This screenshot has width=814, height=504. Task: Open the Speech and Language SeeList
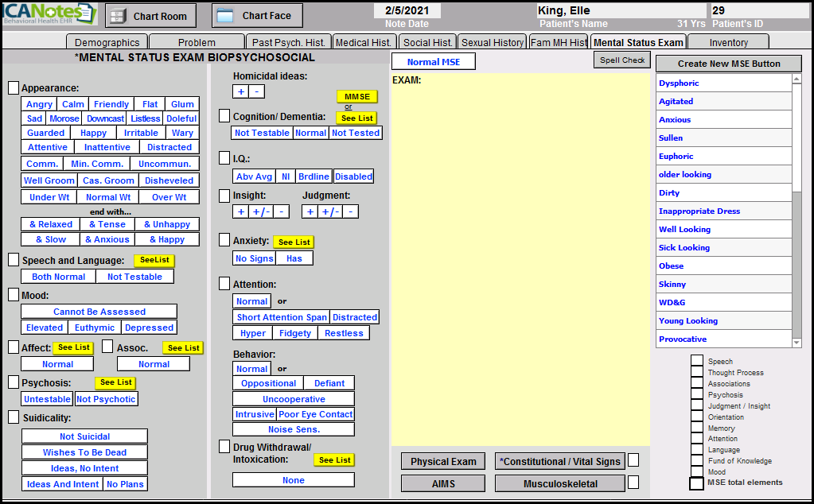coord(154,261)
